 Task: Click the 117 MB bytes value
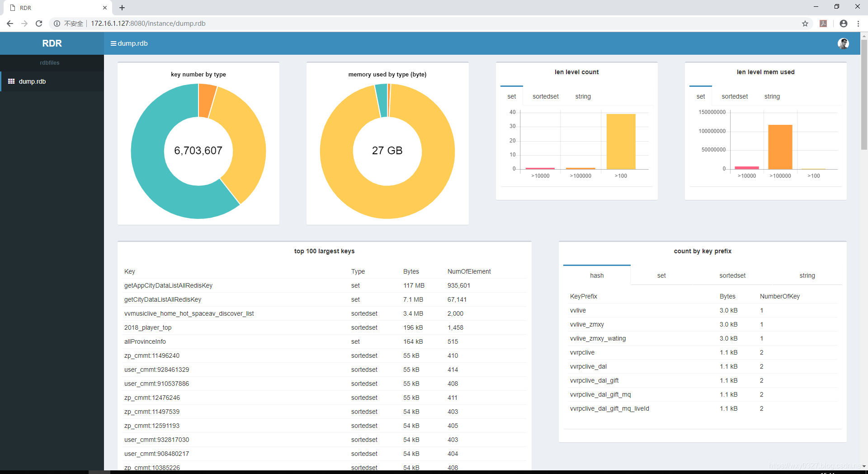click(414, 285)
